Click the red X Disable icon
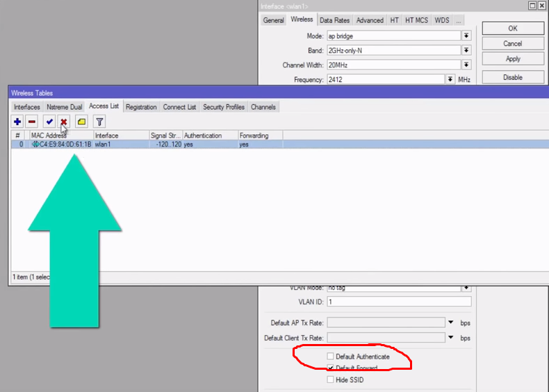Viewport: 549px width, 392px height. pyautogui.click(x=64, y=122)
